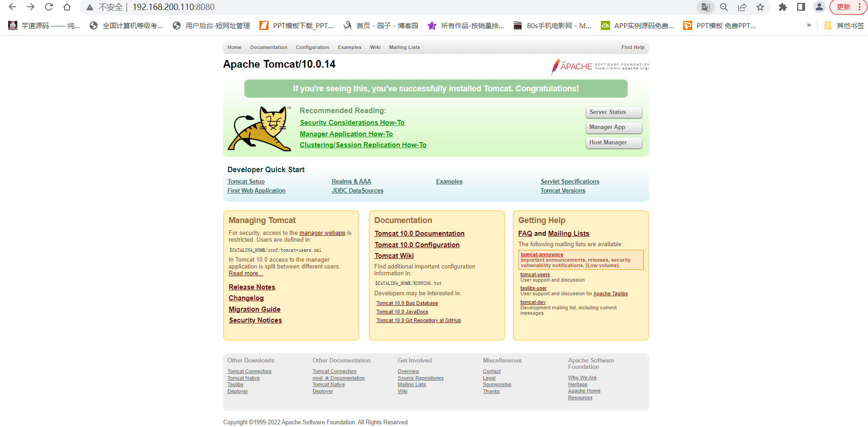Click the zoom magnifier icon in address bar
Viewport: 868px width, 427px height.
click(x=724, y=7)
